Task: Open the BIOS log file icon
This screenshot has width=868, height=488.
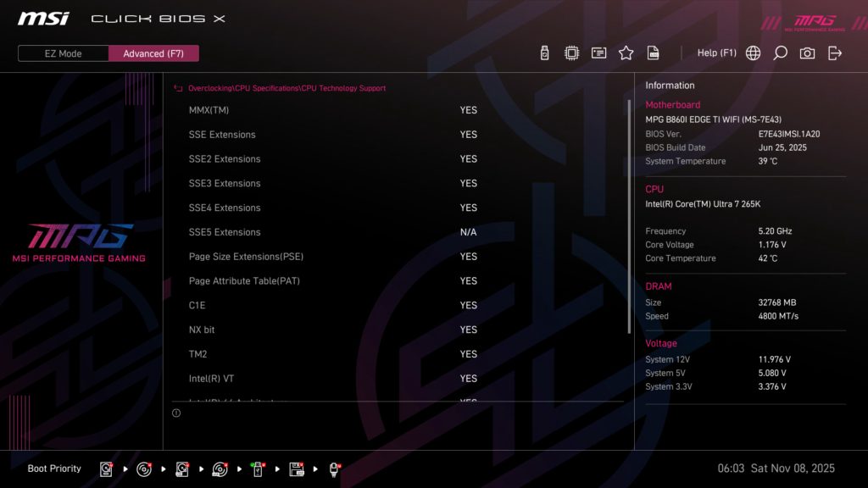Action: [653, 52]
